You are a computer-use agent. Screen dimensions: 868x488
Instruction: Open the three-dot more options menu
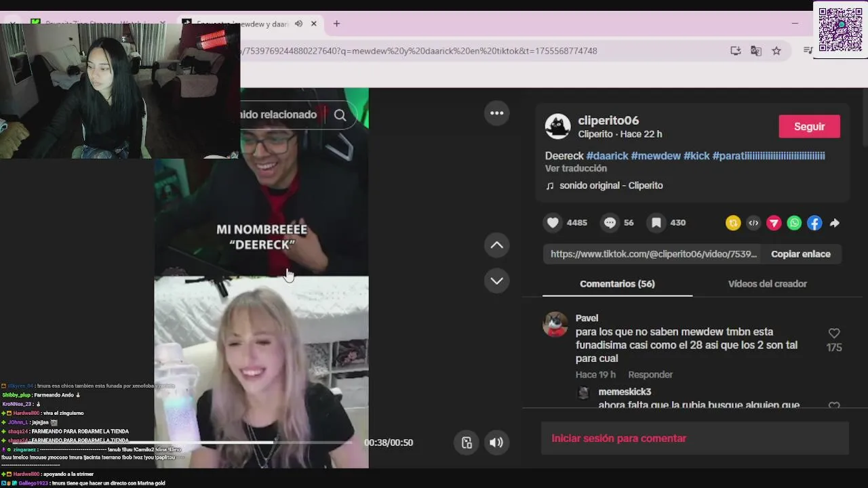pyautogui.click(x=497, y=113)
